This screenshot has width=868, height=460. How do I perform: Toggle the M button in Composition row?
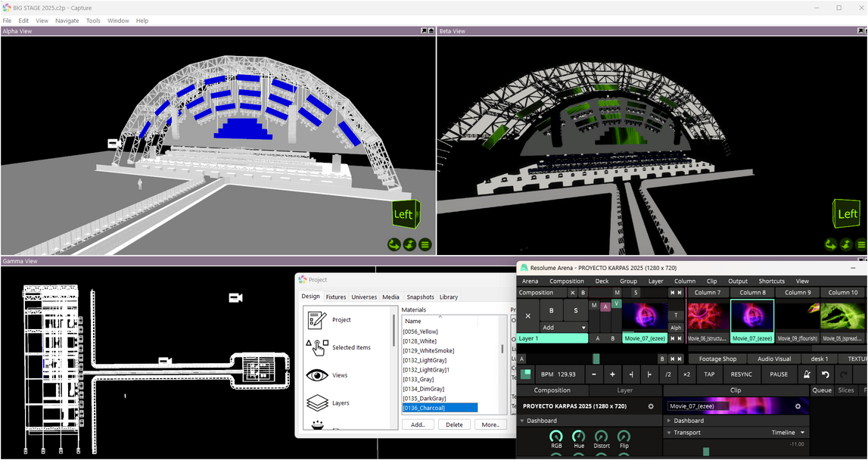[618, 292]
